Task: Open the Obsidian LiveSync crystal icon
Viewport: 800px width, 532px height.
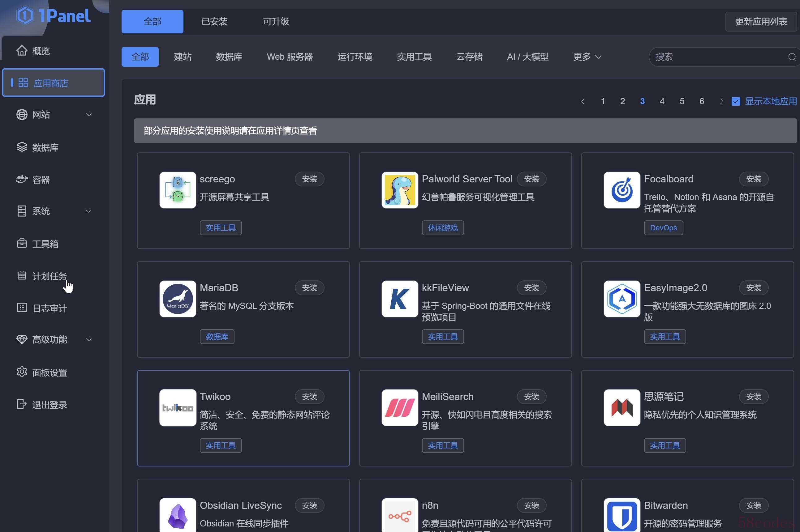Action: pyautogui.click(x=178, y=515)
